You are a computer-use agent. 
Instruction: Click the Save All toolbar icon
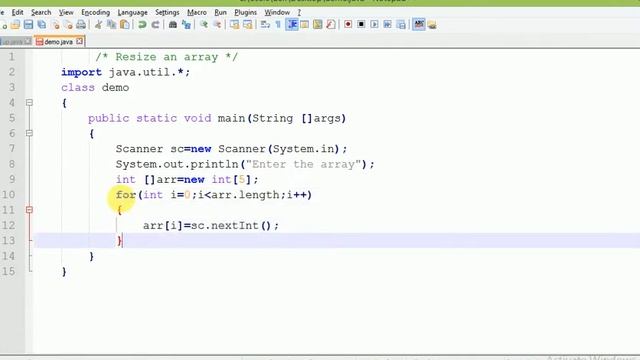[x=42, y=24]
